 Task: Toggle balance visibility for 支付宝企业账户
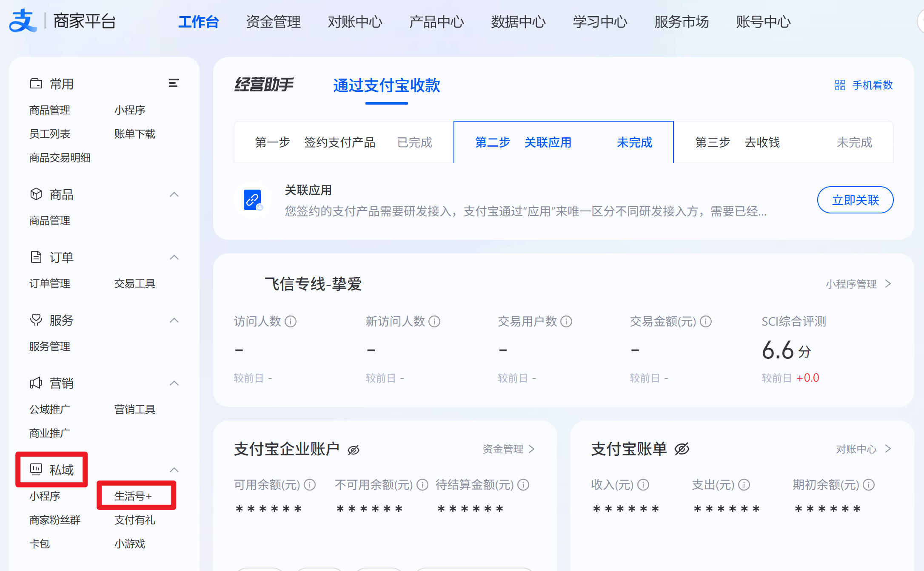coord(354,450)
